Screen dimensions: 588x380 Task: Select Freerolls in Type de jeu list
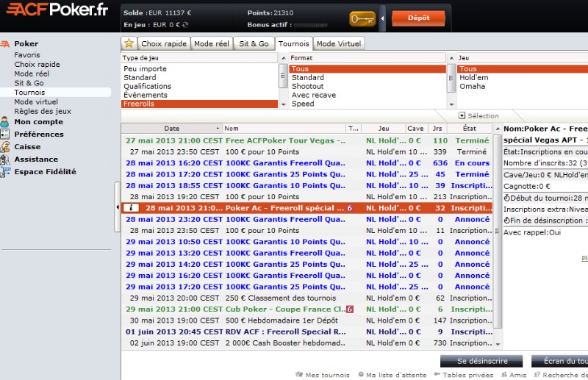click(x=199, y=104)
